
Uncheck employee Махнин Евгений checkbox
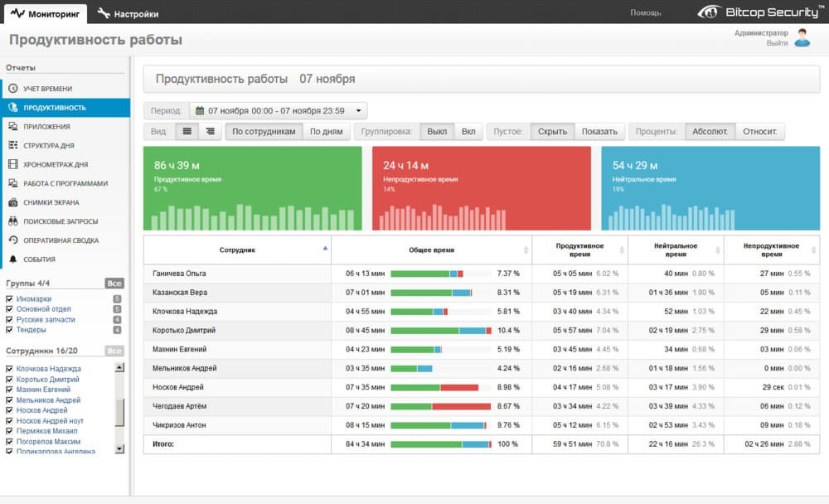9,390
